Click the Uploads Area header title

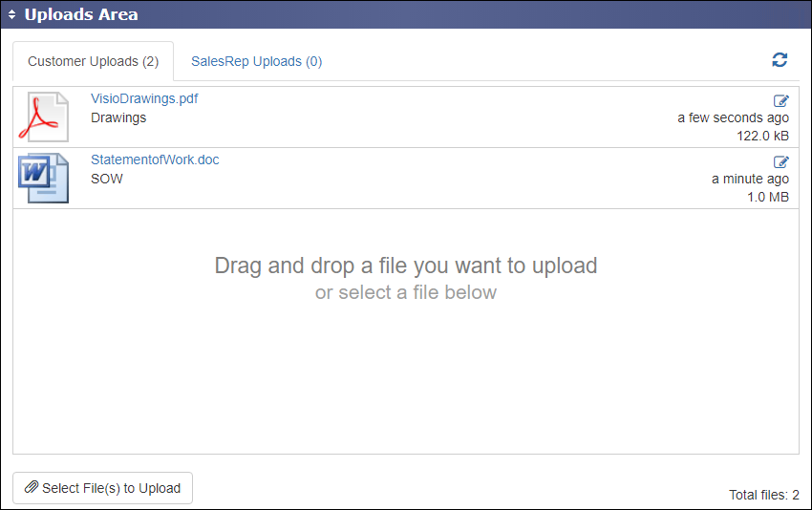81,14
